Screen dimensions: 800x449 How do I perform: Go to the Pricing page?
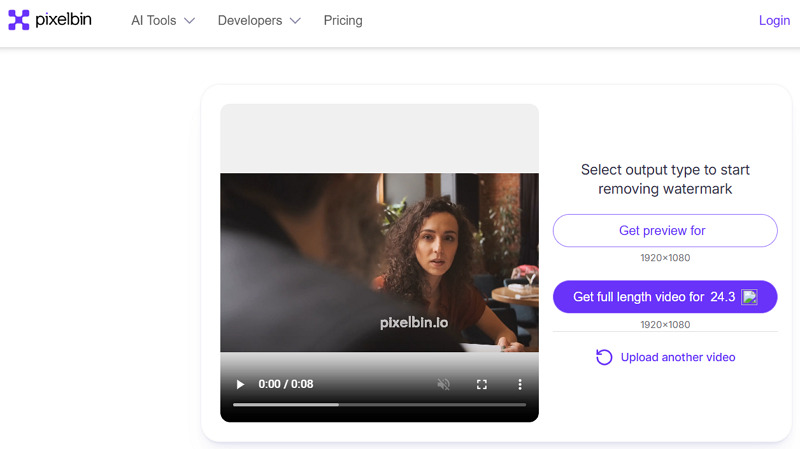pos(343,21)
